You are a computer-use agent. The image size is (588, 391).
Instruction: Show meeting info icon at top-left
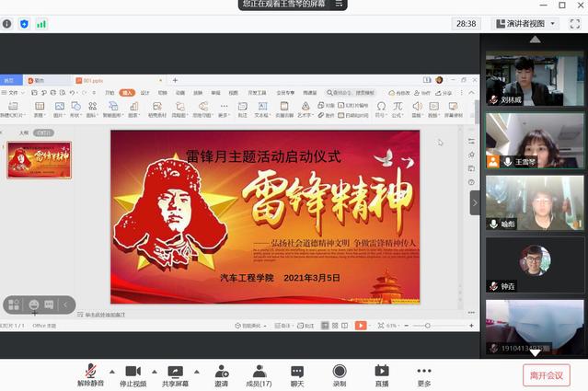7,23
